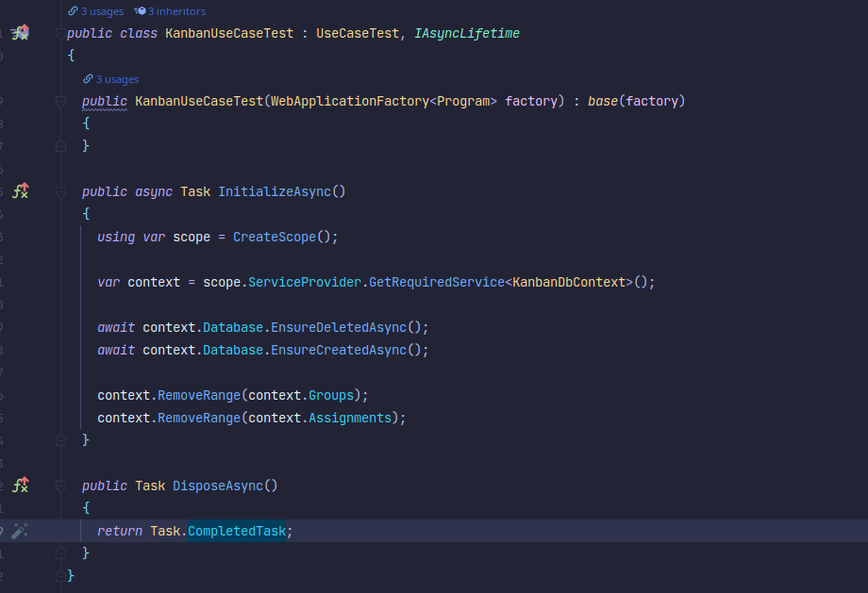Click the link icon before the constructor's '3 usages' hint
Screen dimensions: 868x593
pos(88,79)
